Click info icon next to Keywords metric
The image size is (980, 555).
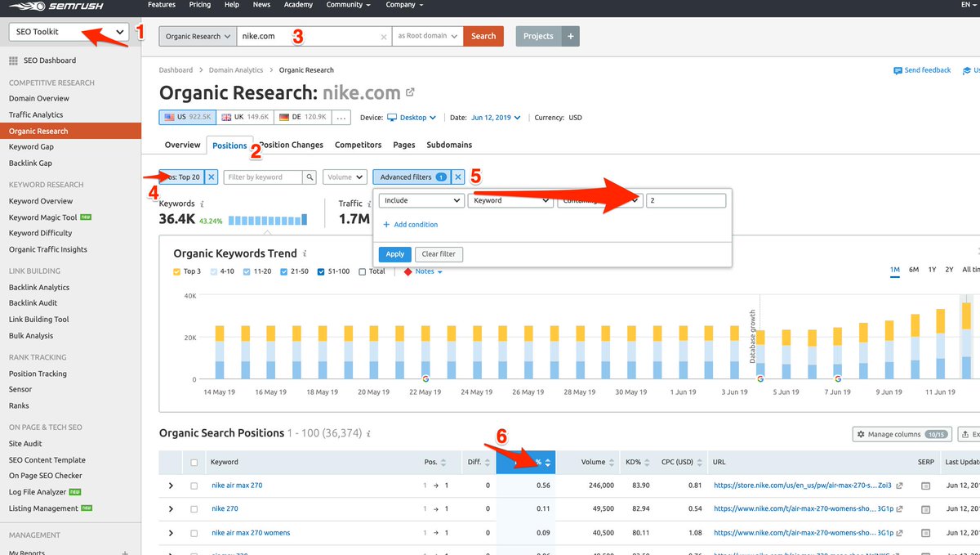point(202,204)
